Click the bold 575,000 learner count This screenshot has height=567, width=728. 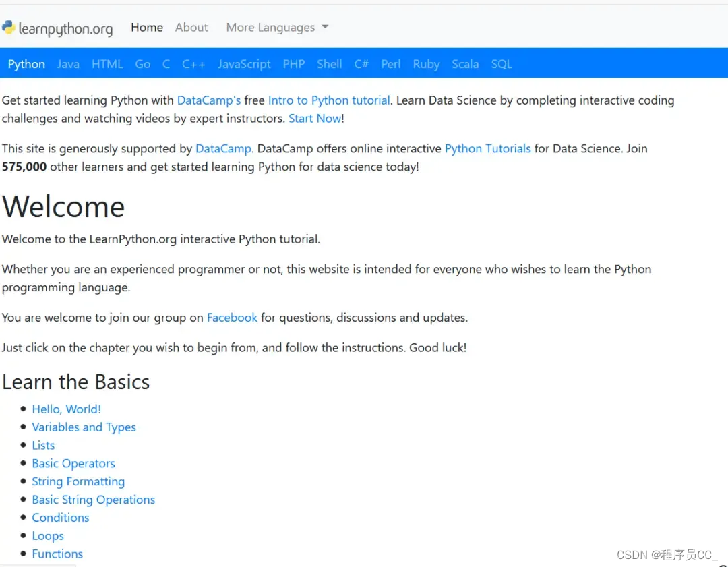point(24,167)
